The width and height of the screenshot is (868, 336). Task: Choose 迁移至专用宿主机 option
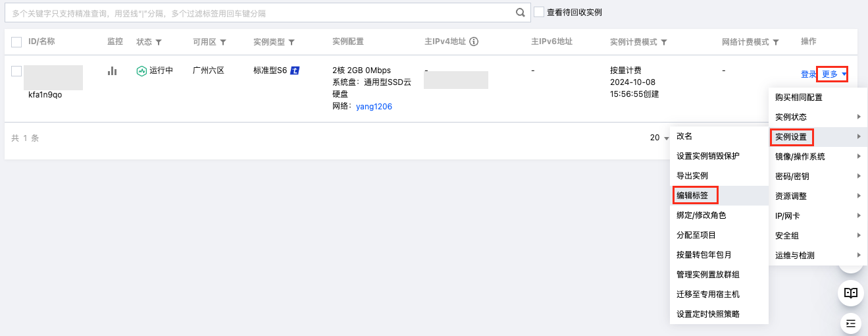pyautogui.click(x=719, y=294)
